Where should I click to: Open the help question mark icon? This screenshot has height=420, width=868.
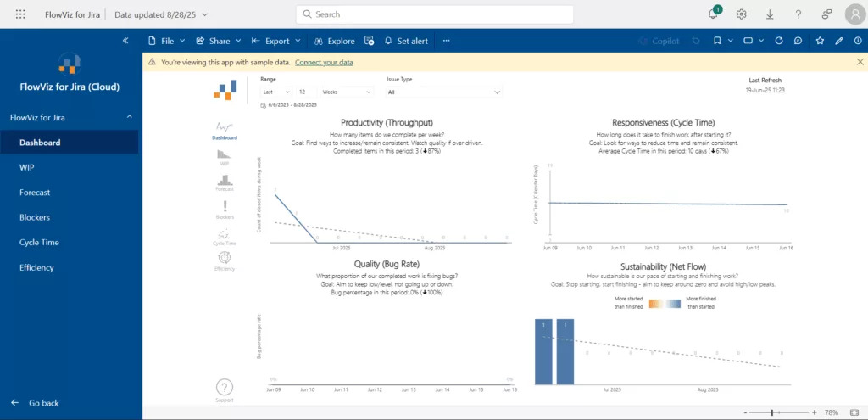click(798, 14)
